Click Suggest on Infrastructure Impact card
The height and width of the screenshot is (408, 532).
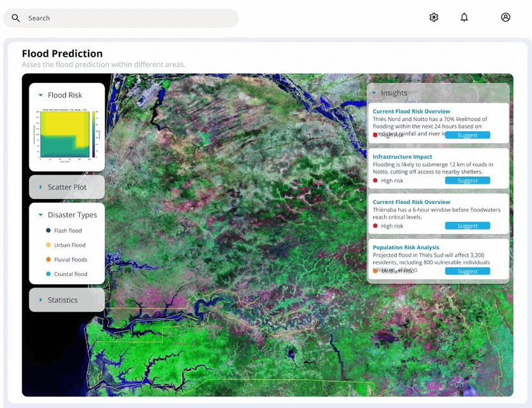click(468, 180)
